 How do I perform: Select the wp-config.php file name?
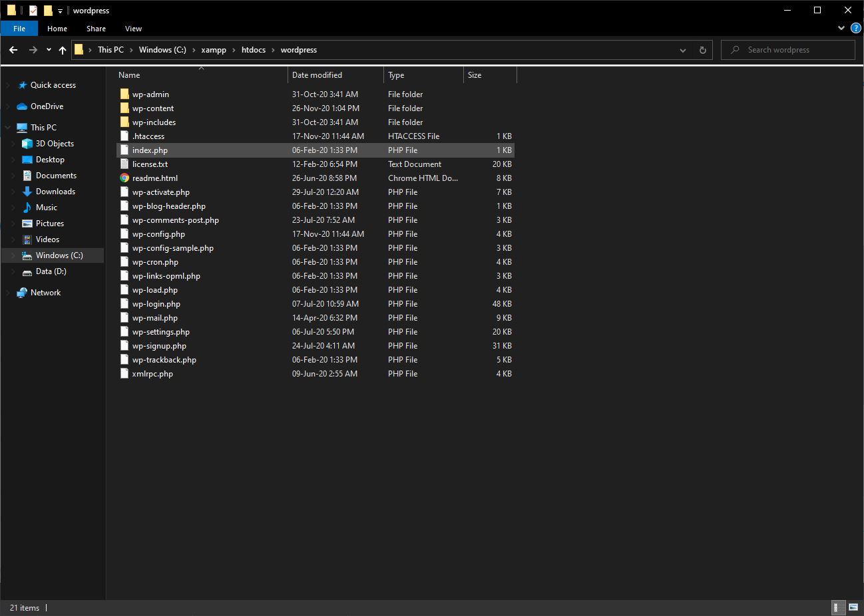(x=158, y=234)
